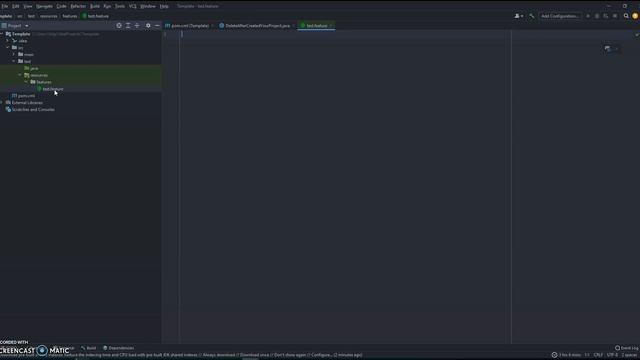Open the Help menu
640x360 pixels.
click(x=164, y=6)
